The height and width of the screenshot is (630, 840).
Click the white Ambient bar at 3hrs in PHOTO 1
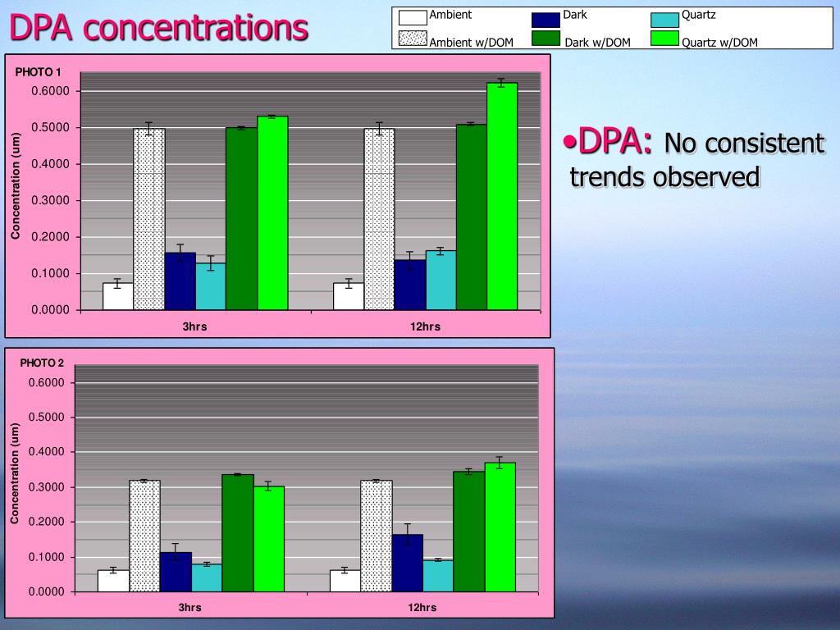[118, 296]
